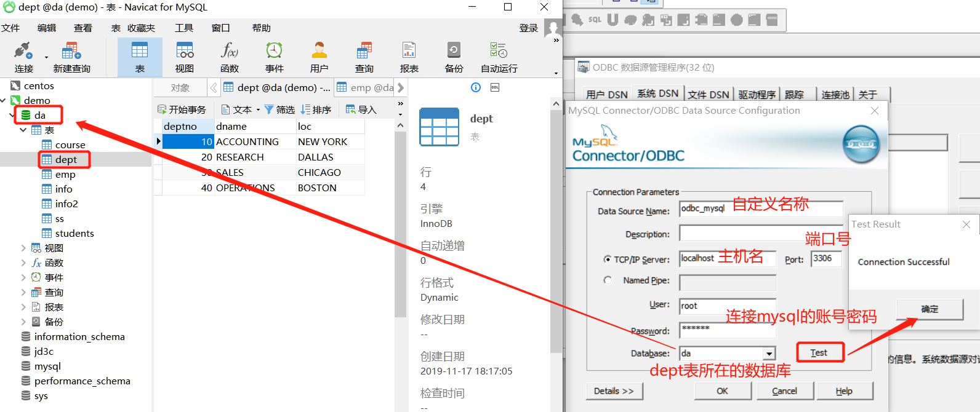Screen dimensions: 980x412
Task: Open the 视图 (View) toolbar icon
Action: point(185,57)
